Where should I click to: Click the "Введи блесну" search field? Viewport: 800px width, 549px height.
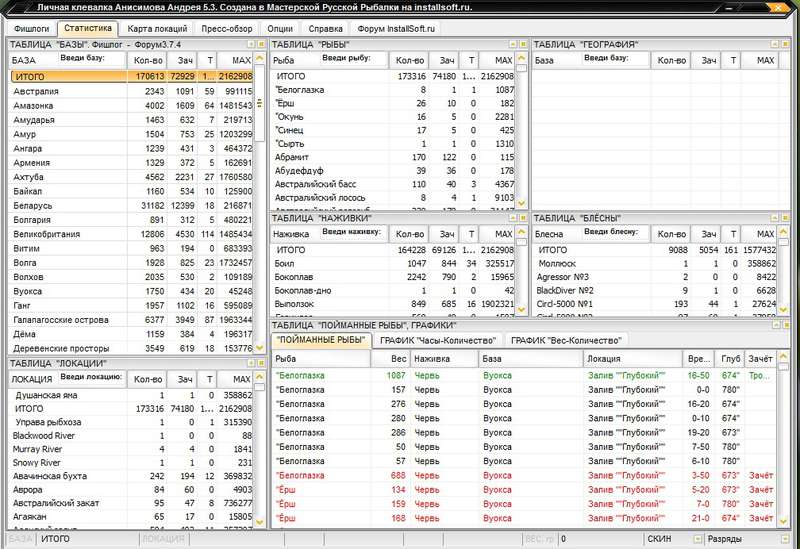(614, 233)
